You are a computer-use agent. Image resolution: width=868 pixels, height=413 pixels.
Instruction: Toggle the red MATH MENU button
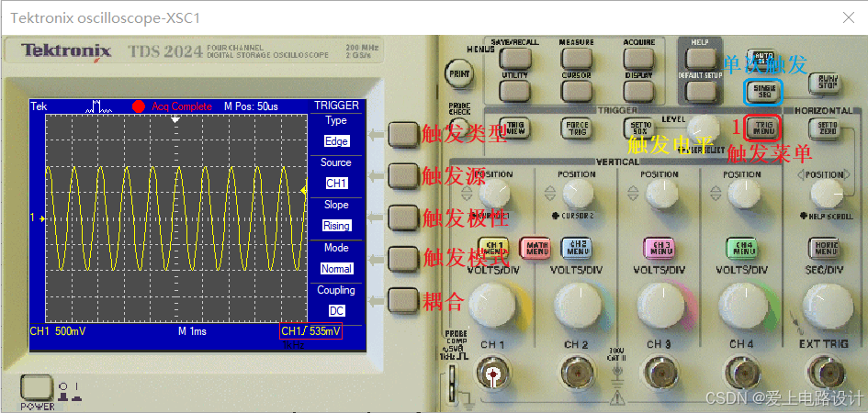pos(535,248)
